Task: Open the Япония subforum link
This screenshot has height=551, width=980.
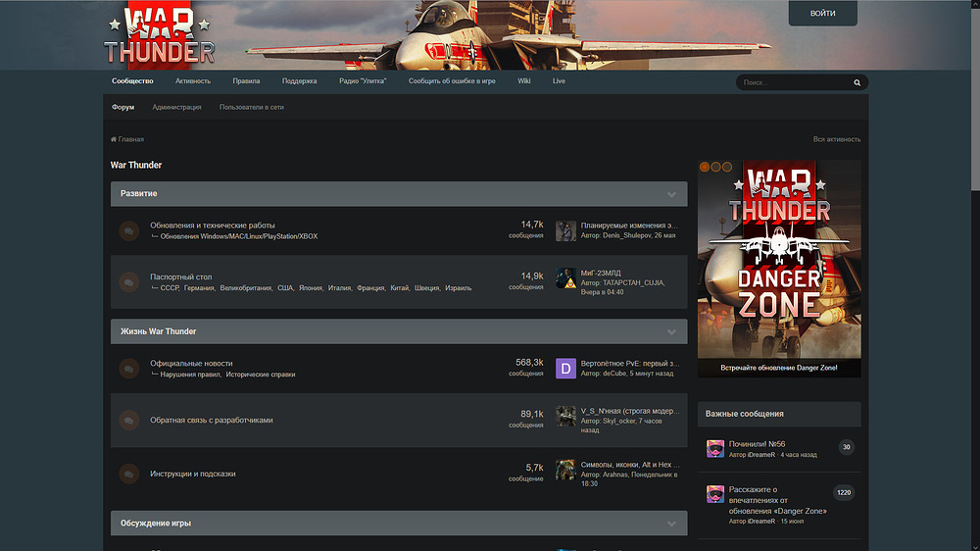Action: coord(310,288)
